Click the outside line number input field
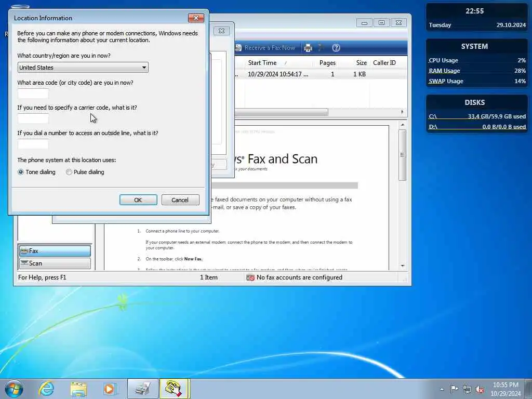Viewport: 532px width, 399px height. [33, 144]
